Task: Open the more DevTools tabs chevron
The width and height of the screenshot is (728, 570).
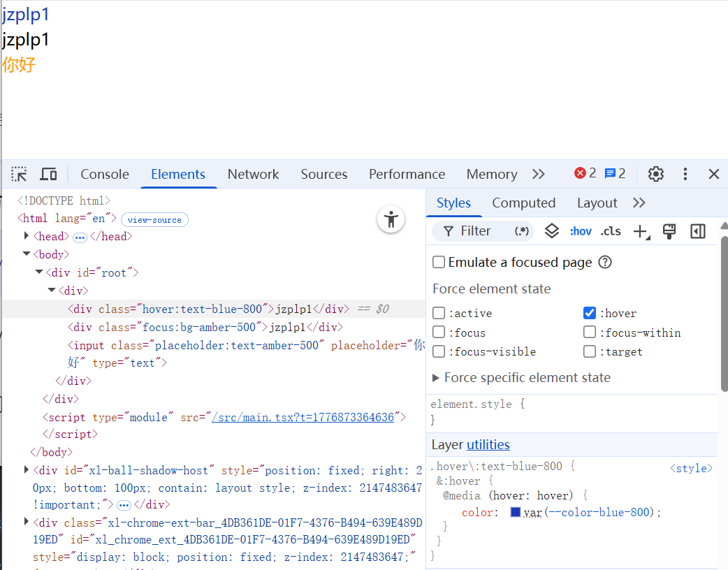Action: click(539, 174)
